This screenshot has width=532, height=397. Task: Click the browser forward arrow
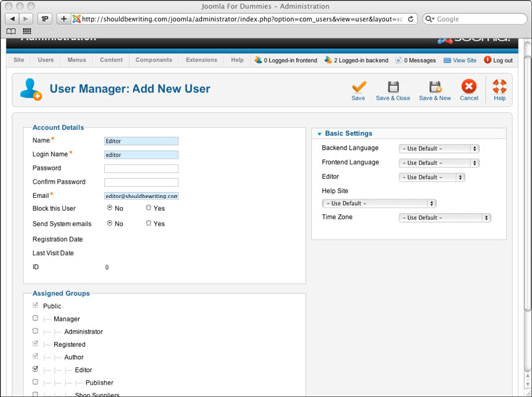25,19
